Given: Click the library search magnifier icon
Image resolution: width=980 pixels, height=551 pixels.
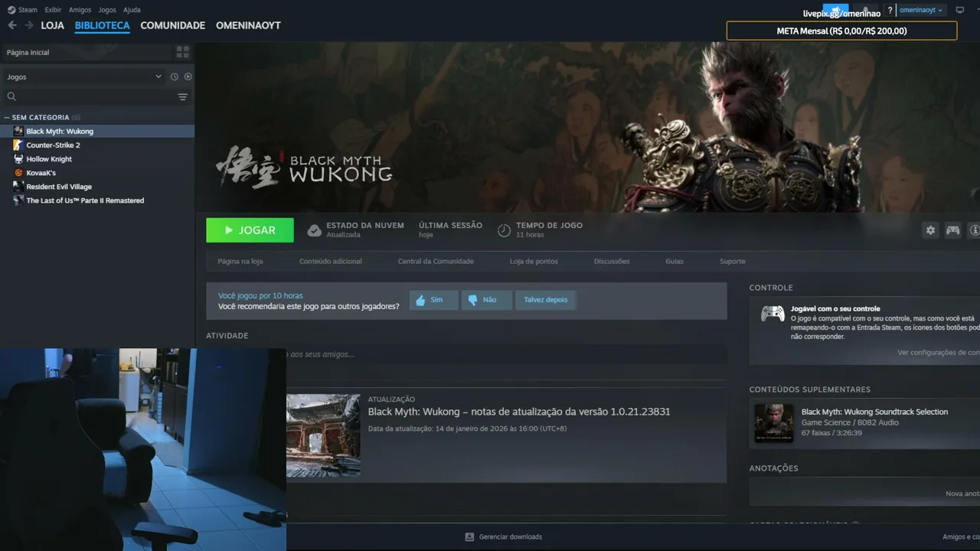Looking at the screenshot, I should pyautogui.click(x=11, y=96).
